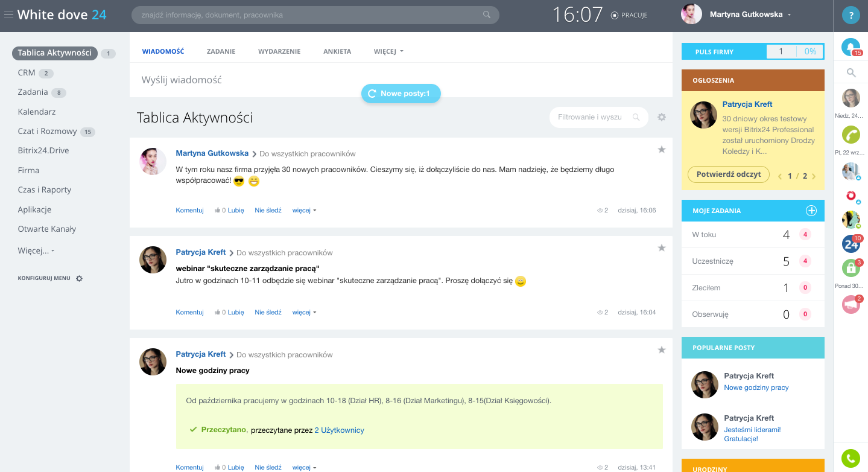Image resolution: width=868 pixels, height=472 pixels.
Task: Expand the Więcej dropdown in post composer
Action: click(x=388, y=52)
